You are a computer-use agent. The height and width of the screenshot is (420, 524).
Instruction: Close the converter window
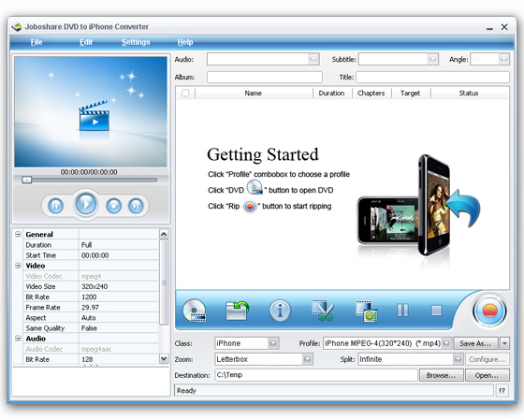pos(504,27)
